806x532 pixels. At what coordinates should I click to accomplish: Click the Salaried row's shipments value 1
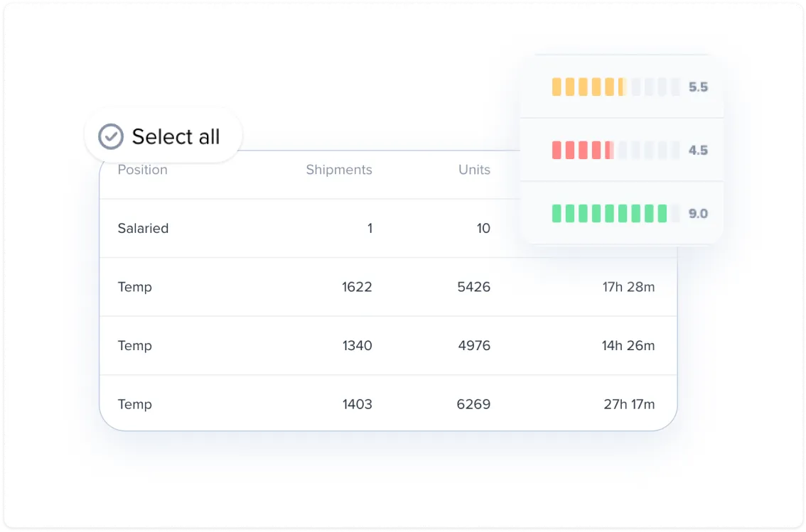[370, 229]
